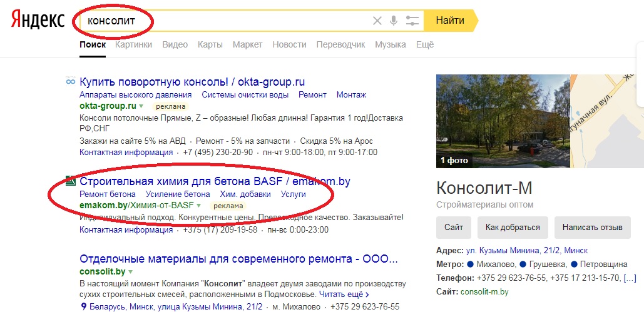Open the Ремонт sitelink under okta-group
This screenshot has width=644, height=312.
[x=312, y=95]
